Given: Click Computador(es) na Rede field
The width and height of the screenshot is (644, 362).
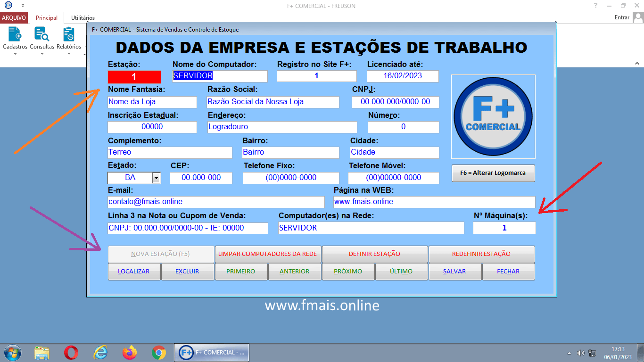Looking at the screenshot, I should pos(371,228).
